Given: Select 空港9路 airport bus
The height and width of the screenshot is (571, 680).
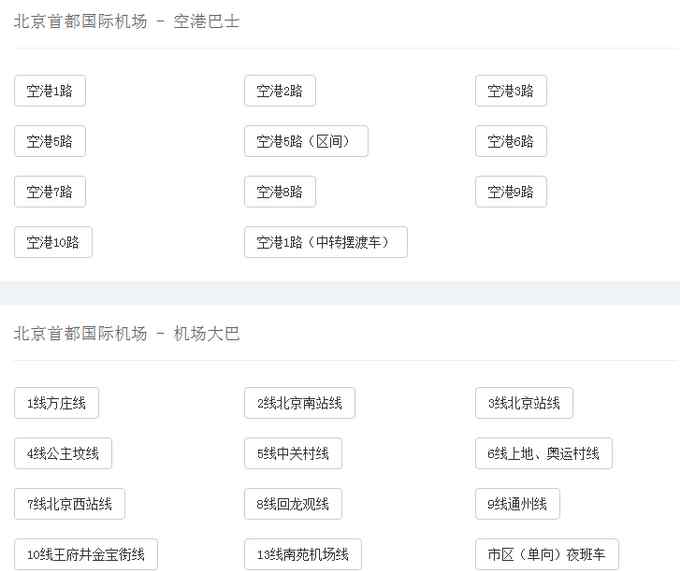Looking at the screenshot, I should tap(511, 192).
